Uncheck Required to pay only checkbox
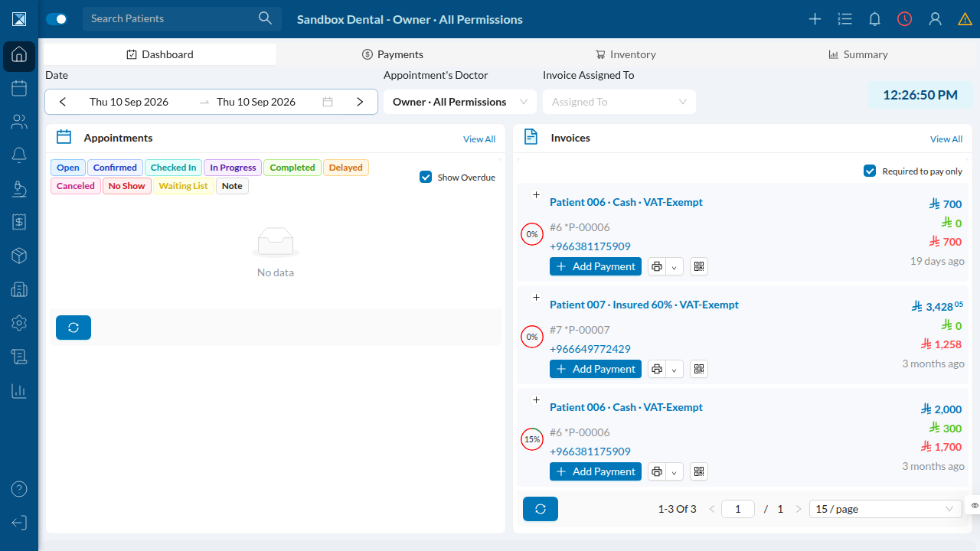This screenshot has height=551, width=980. click(870, 171)
